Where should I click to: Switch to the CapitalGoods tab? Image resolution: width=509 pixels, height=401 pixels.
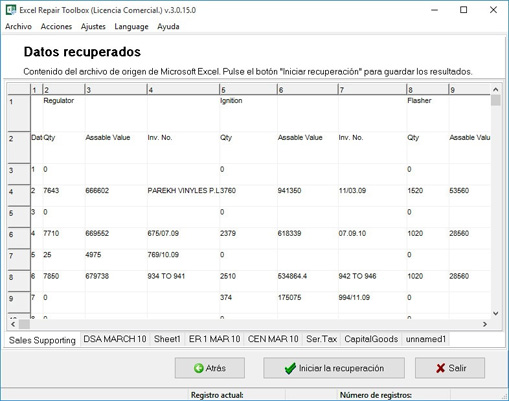click(371, 339)
